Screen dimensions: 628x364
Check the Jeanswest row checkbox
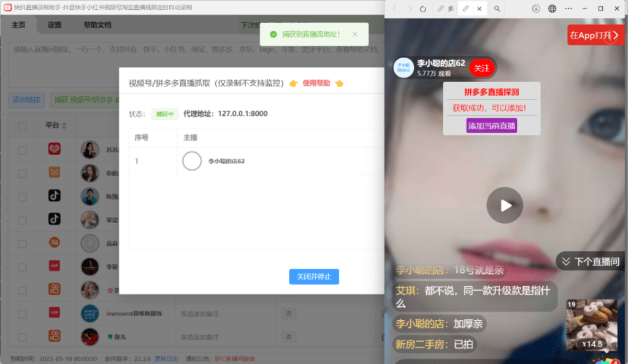[x=23, y=314]
